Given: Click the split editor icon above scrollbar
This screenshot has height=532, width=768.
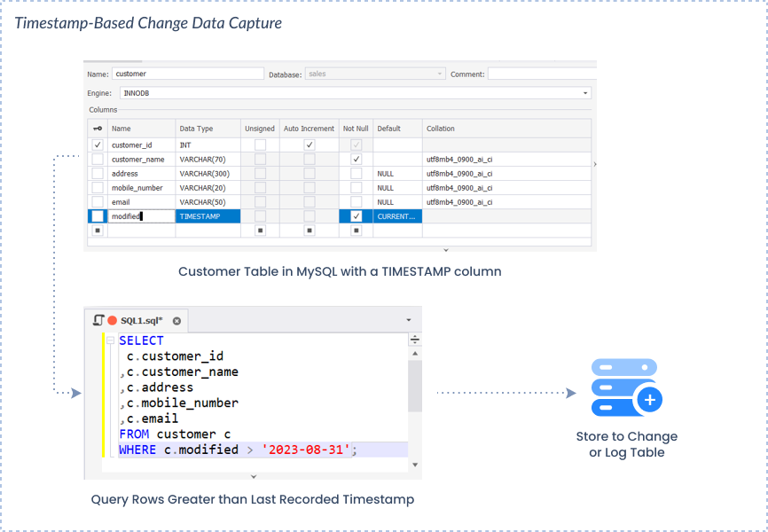Looking at the screenshot, I should tap(415, 340).
